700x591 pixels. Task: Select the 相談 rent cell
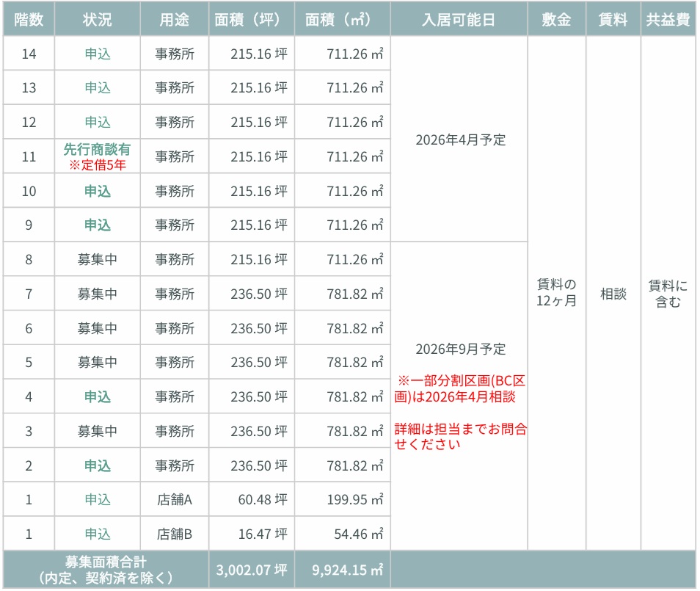click(613, 294)
